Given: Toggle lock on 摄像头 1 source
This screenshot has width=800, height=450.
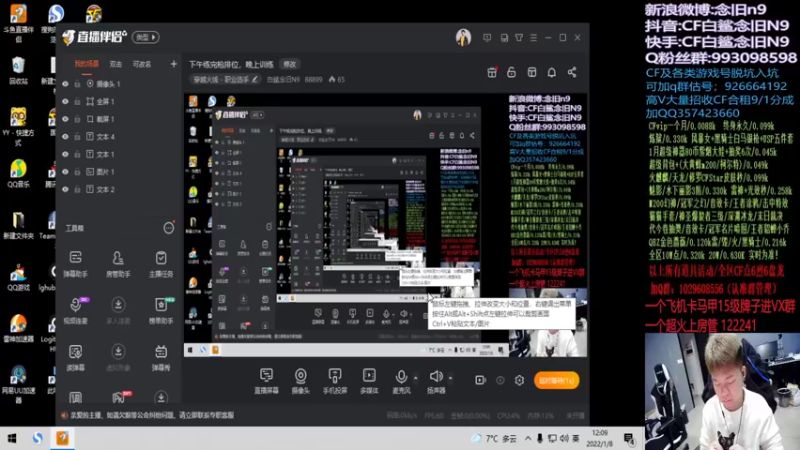Looking at the screenshot, I should point(78,84).
